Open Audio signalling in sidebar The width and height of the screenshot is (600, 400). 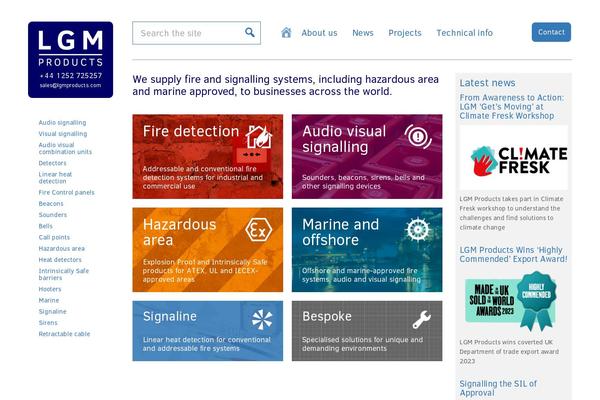(62, 122)
